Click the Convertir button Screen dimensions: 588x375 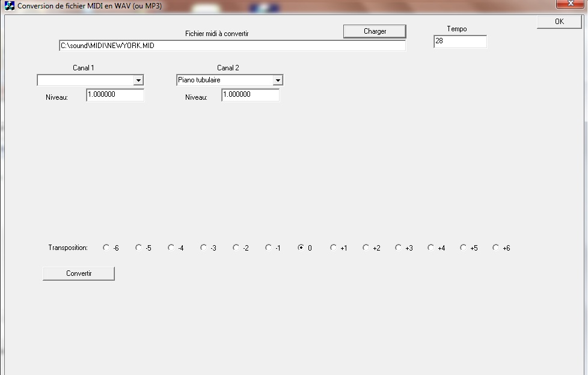79,273
